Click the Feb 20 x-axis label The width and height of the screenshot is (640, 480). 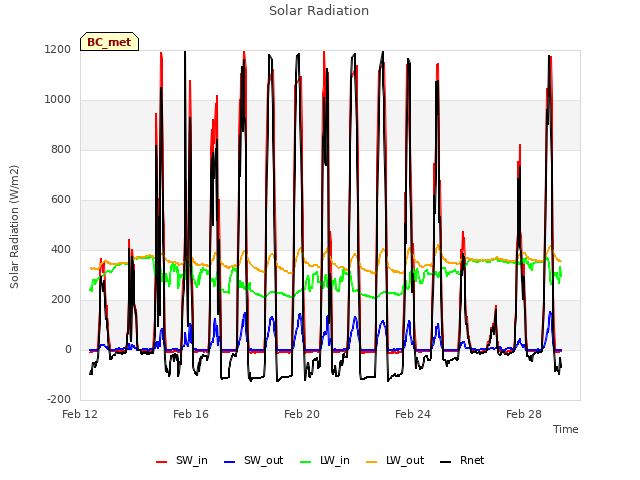(302, 414)
